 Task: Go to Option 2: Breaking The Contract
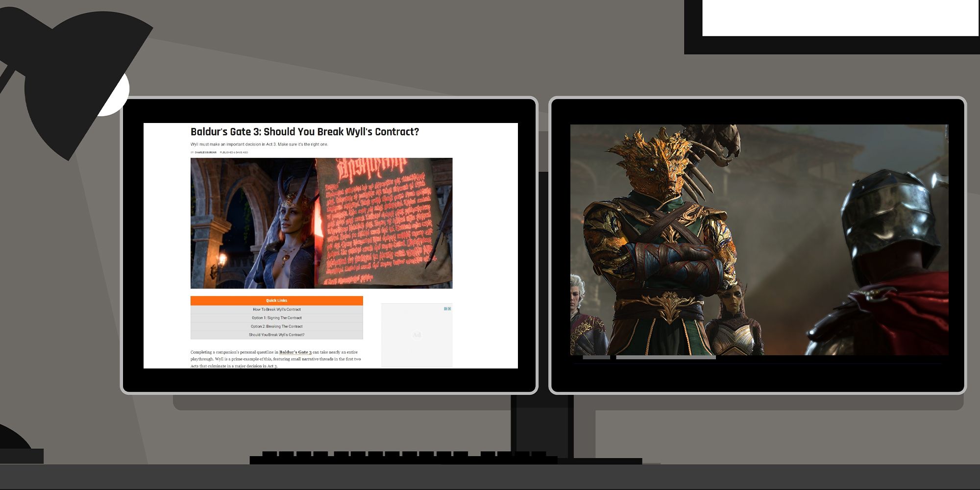point(276,326)
